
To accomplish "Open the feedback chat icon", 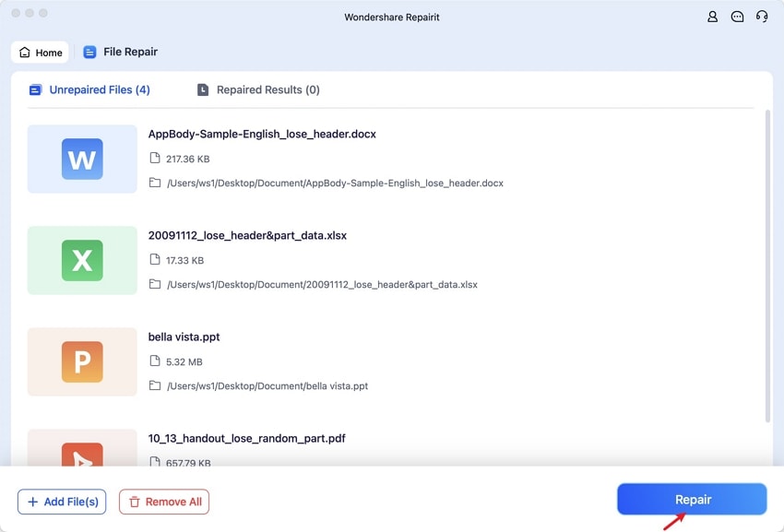I will click(737, 17).
